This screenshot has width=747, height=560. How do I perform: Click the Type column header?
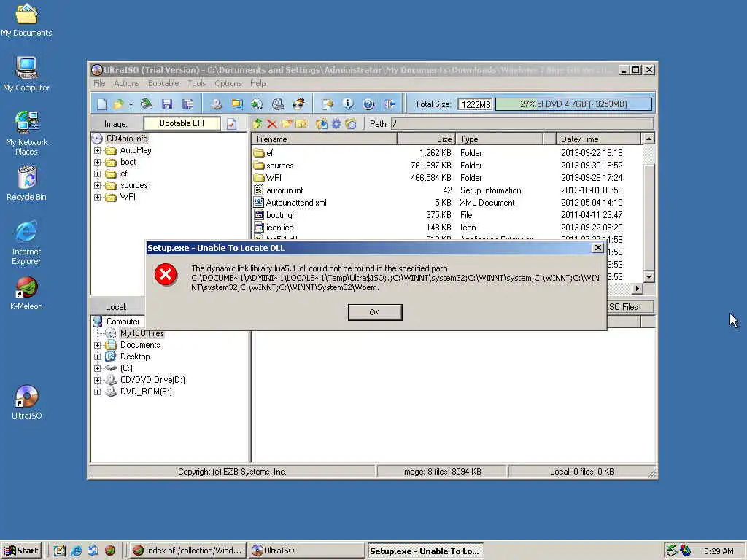[x=499, y=139]
